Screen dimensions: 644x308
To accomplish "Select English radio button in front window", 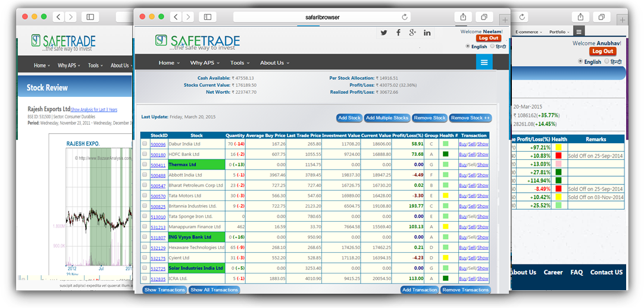I will click(x=468, y=46).
